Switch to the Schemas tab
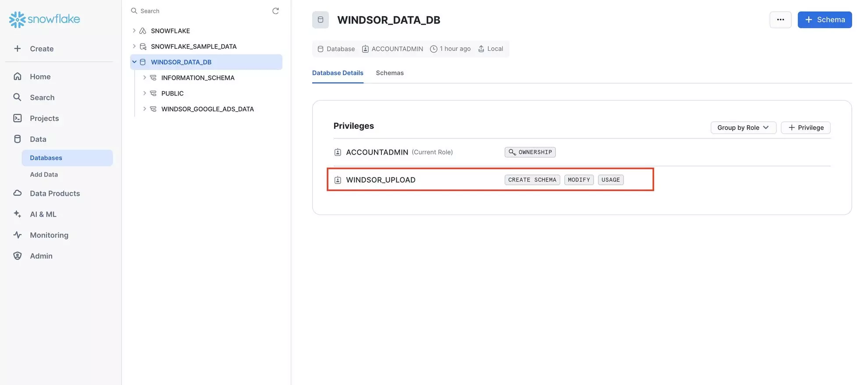 tap(390, 73)
